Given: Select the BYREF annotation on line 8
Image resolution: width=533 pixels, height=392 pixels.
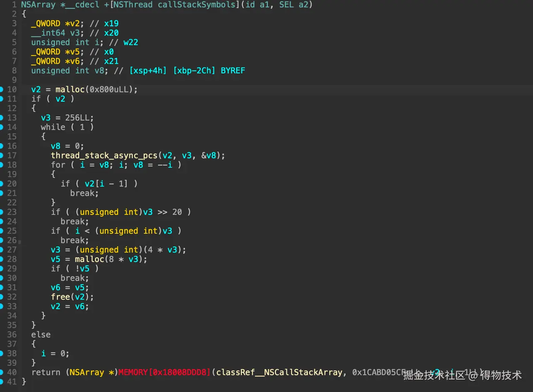Looking at the screenshot, I should point(233,71).
